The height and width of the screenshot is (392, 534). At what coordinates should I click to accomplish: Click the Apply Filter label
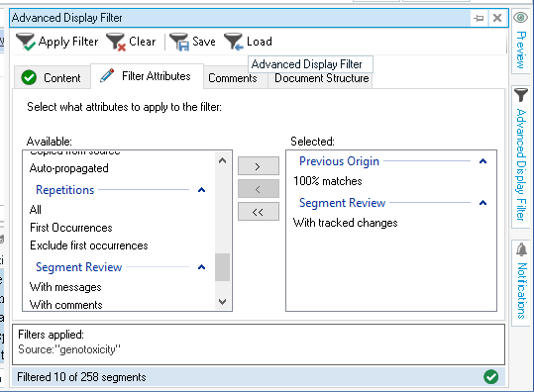click(68, 42)
